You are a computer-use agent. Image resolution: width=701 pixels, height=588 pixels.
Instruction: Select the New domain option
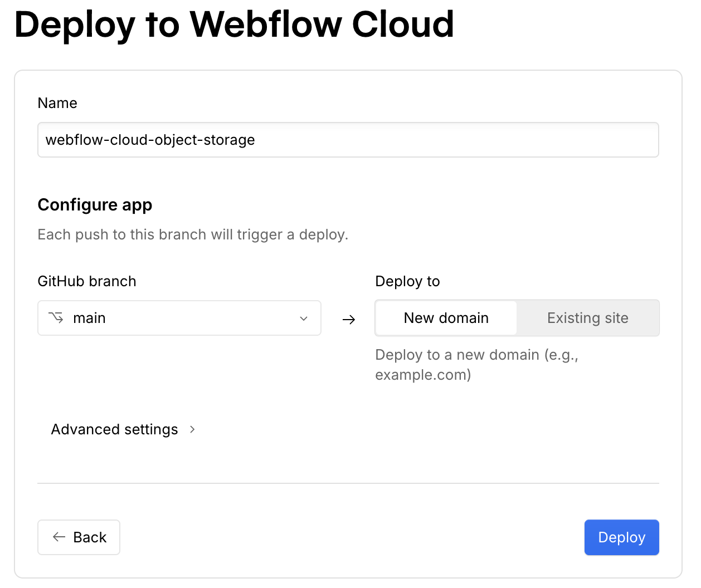tap(446, 318)
